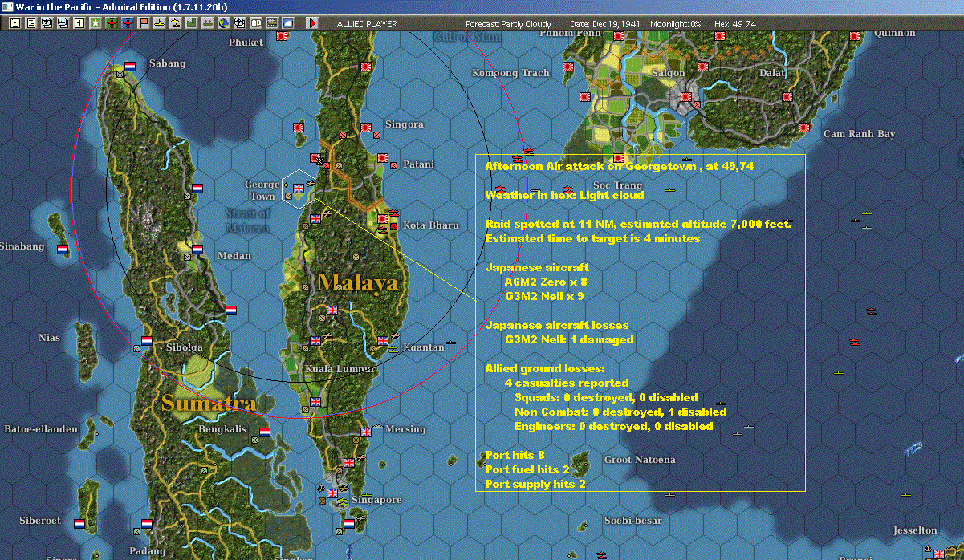Click the 'Cam Ranh Bay' map label
The width and height of the screenshot is (964, 560).
[860, 134]
